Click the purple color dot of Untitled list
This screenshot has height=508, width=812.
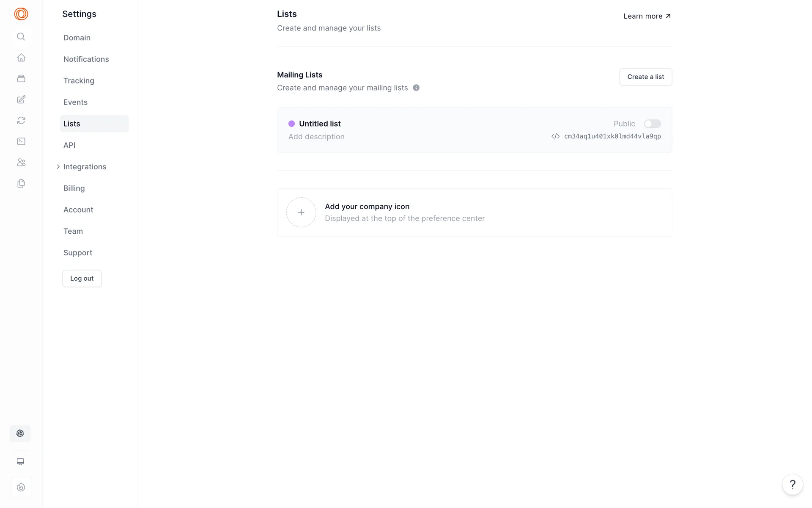(291, 124)
